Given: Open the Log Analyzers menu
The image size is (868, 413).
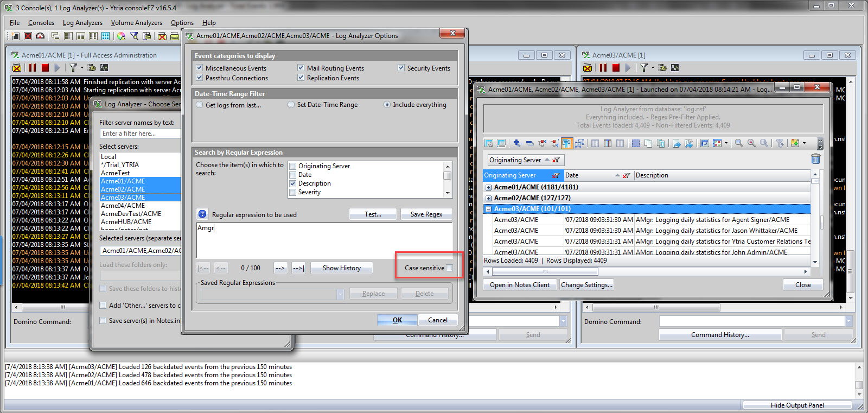Looking at the screenshot, I should (x=82, y=23).
